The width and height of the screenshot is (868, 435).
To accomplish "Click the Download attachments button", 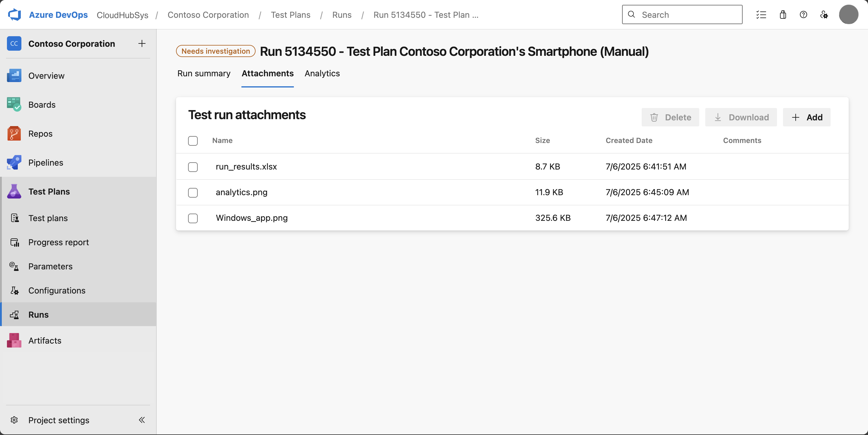I will coord(741,117).
